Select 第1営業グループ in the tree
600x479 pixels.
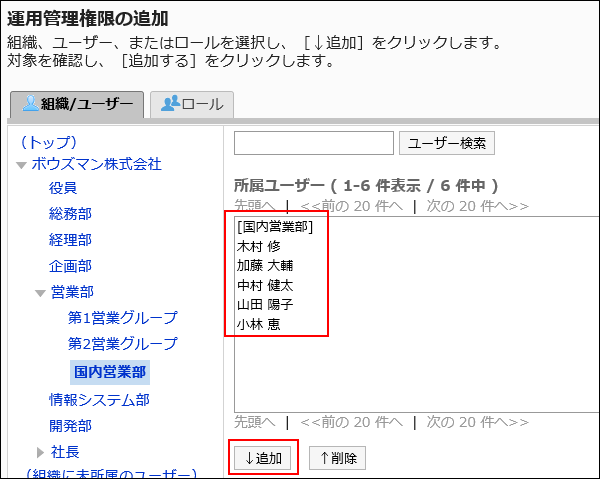122,318
